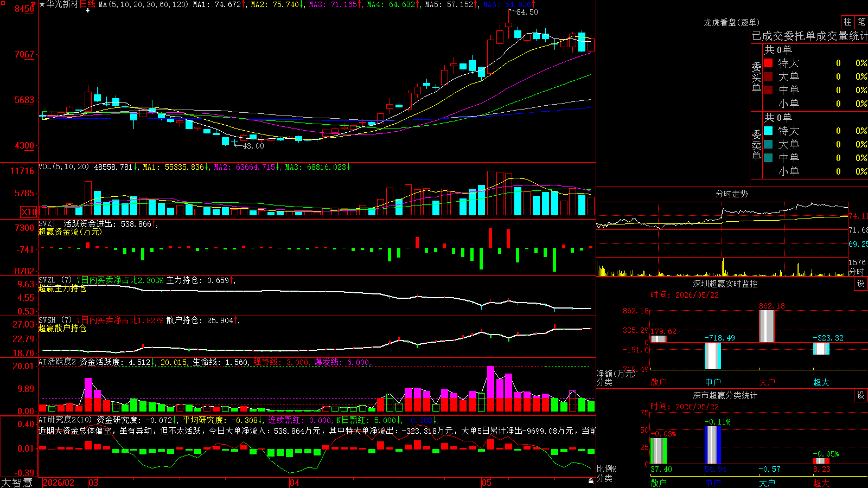868x488 pixels.
Task: Click the 超赢资金流(万元) label
Action: [x=70, y=232]
